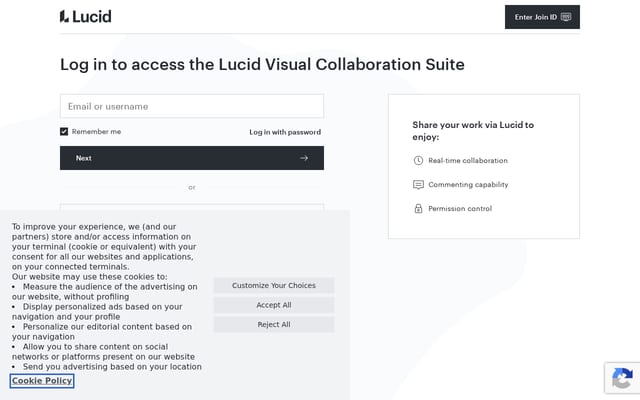This screenshot has height=400, width=640.
Task: Click the 'Remember me' label
Action: [96, 131]
